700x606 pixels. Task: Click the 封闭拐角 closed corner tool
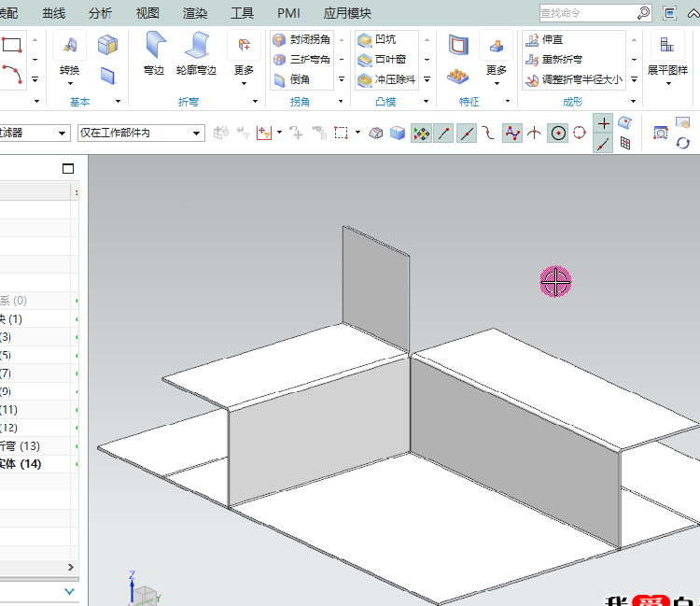click(301, 40)
